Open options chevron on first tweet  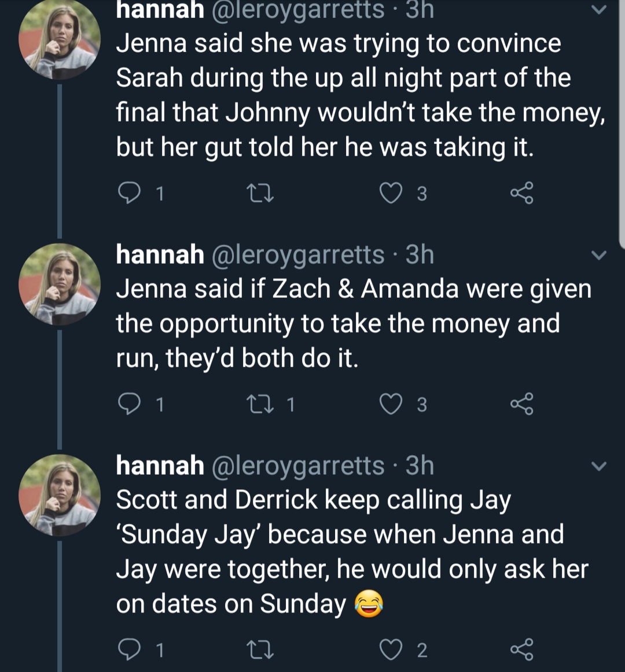tap(599, 9)
